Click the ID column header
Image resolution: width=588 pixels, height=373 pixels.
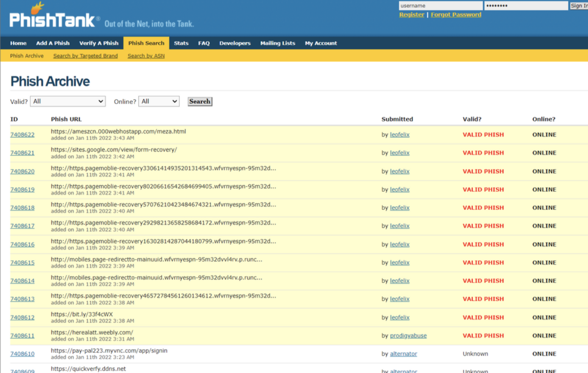pyautogui.click(x=14, y=119)
